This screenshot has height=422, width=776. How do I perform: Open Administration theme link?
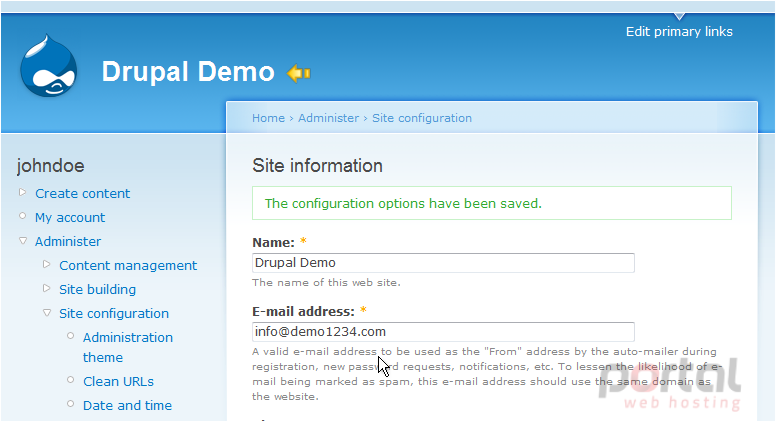128,347
